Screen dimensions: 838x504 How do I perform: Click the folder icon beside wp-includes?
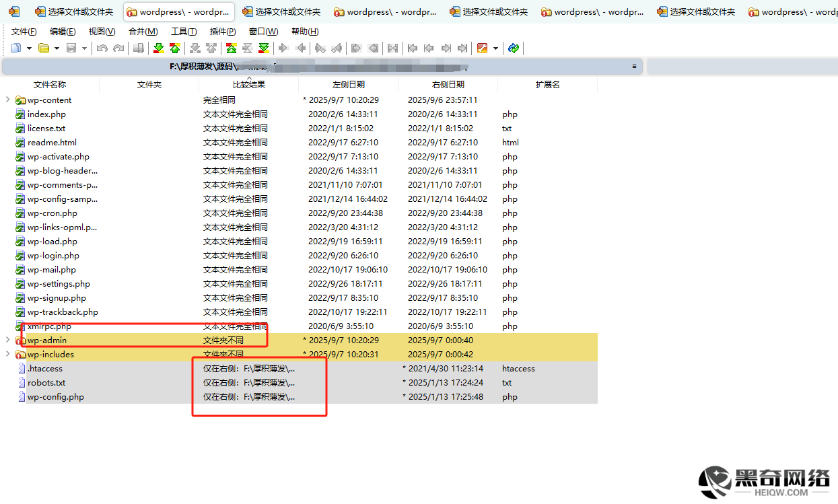pyautogui.click(x=20, y=355)
